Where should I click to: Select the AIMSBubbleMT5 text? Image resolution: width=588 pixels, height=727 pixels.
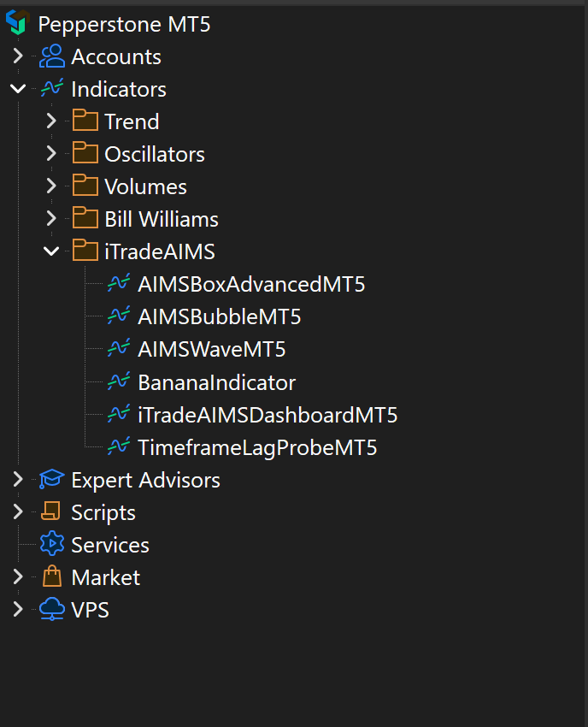tap(220, 316)
